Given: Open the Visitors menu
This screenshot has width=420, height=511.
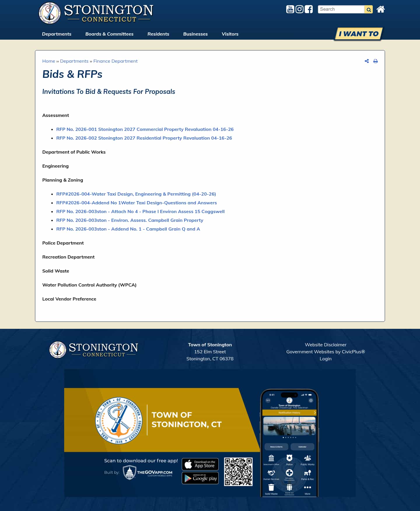Looking at the screenshot, I should pyautogui.click(x=230, y=34).
